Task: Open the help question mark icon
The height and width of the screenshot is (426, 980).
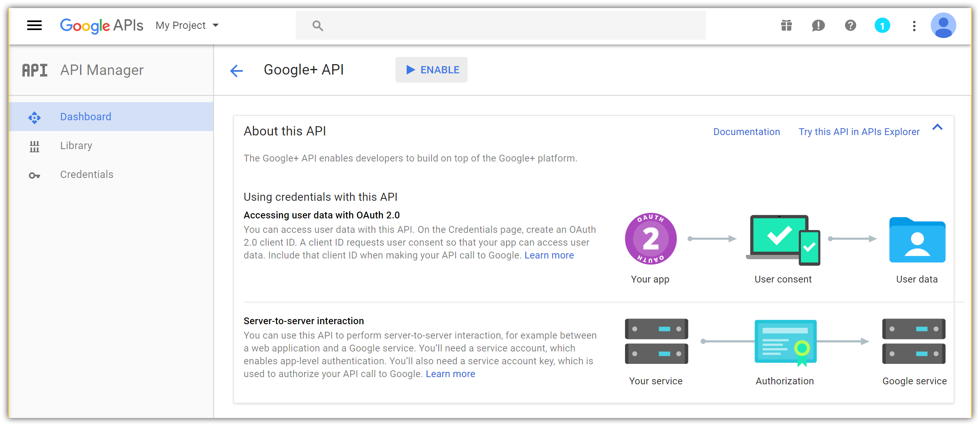Action: tap(850, 26)
